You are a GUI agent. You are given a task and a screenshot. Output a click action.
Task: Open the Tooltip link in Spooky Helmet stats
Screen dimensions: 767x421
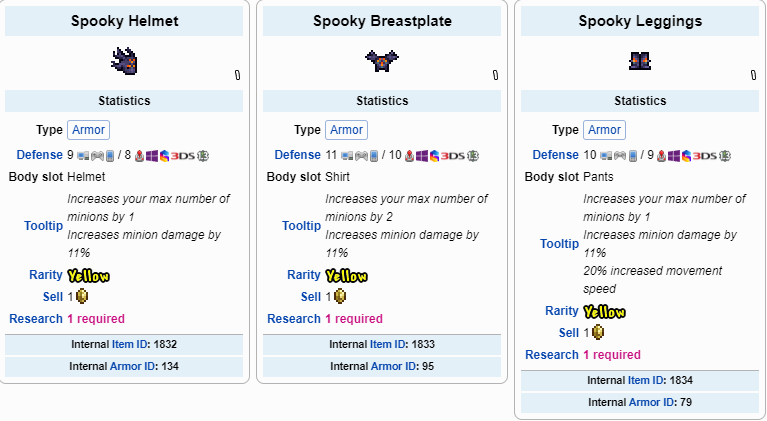point(43,226)
